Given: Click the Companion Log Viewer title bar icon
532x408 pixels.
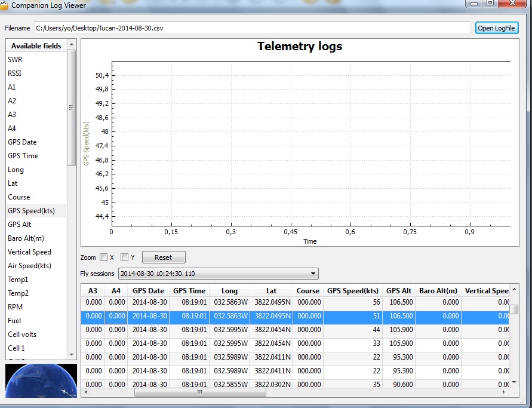Looking at the screenshot, I should tap(4, 5).
